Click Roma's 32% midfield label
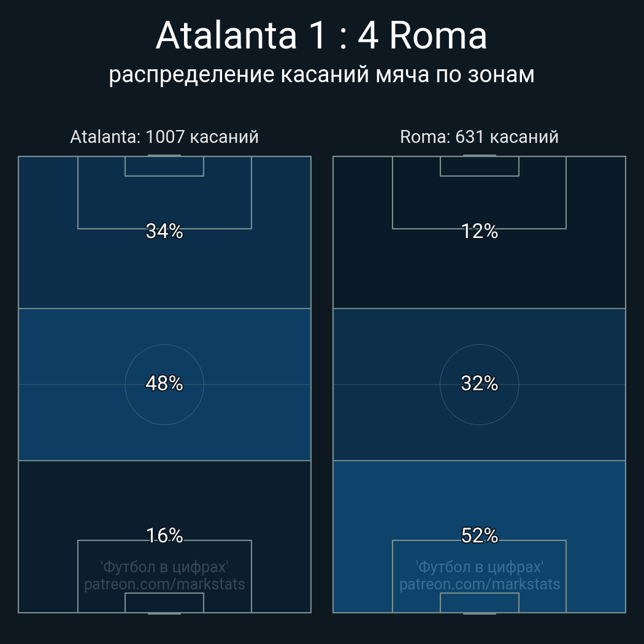644x644 pixels. point(479,383)
